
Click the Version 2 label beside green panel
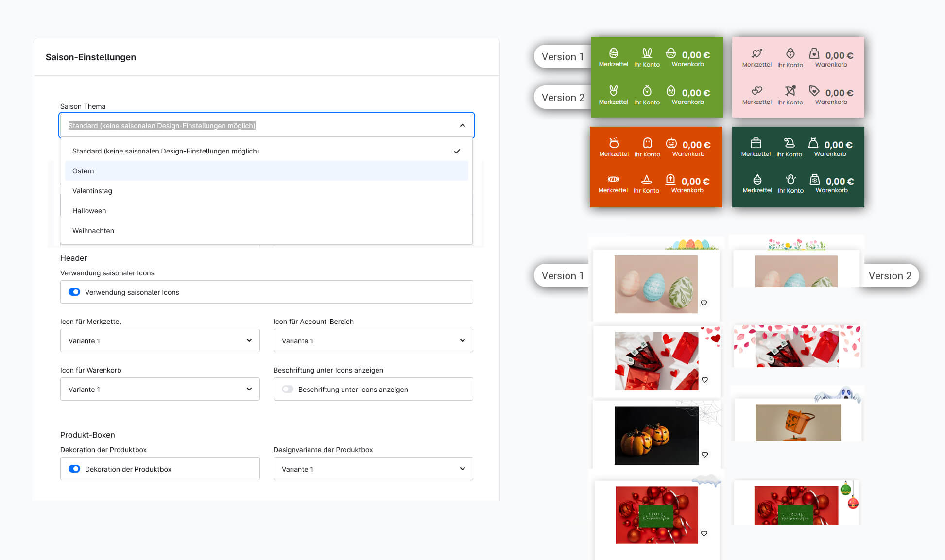pyautogui.click(x=563, y=98)
